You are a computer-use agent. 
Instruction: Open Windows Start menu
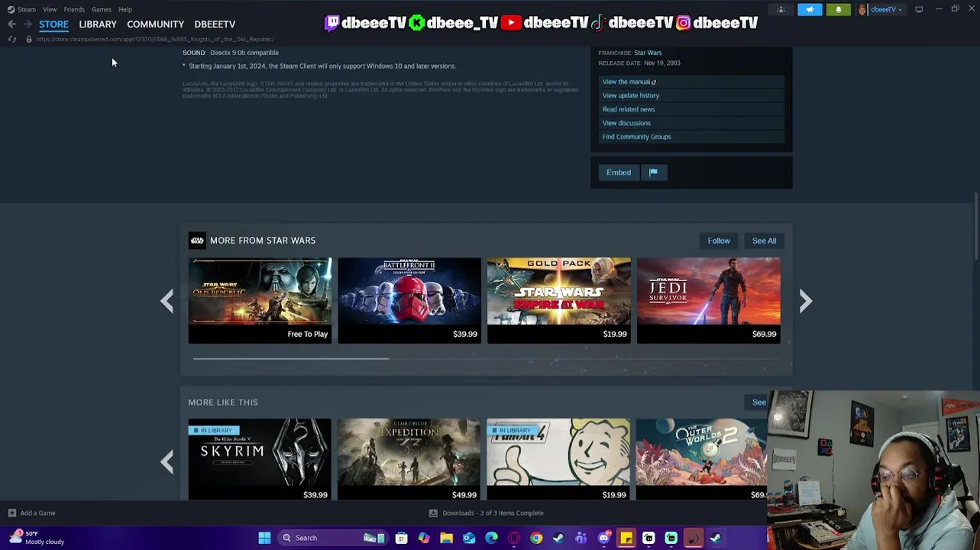[264, 538]
